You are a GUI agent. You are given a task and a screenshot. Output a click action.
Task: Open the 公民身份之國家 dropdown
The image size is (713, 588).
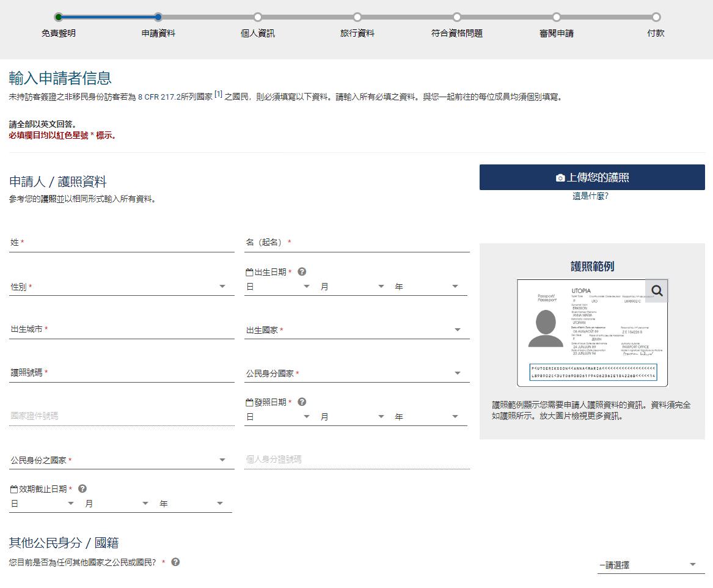[x=122, y=460]
